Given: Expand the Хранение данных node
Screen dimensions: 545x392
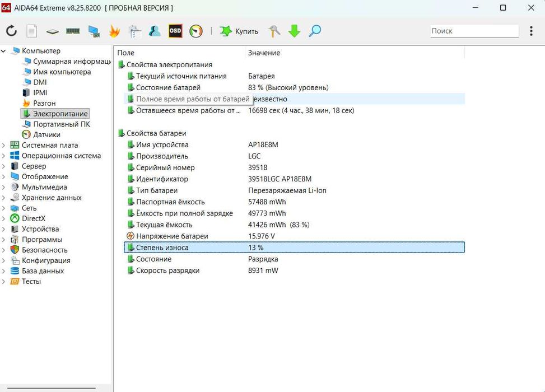Looking at the screenshot, I should (3, 197).
